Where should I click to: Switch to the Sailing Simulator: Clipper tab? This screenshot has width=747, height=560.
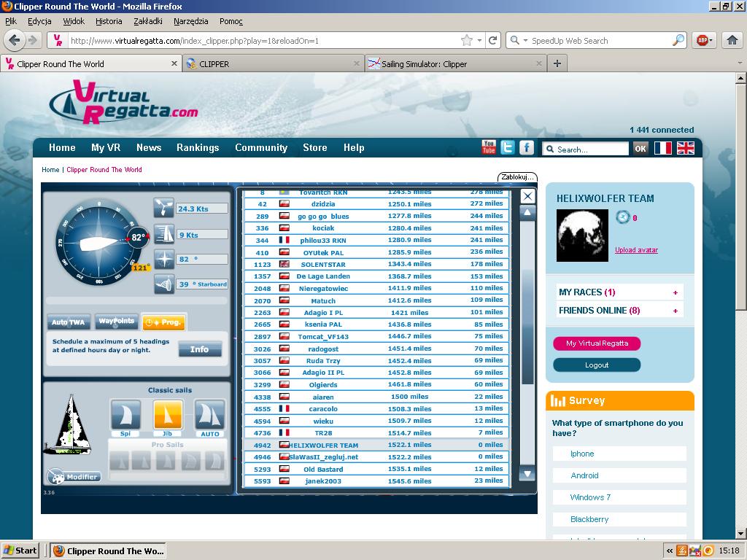[424, 64]
